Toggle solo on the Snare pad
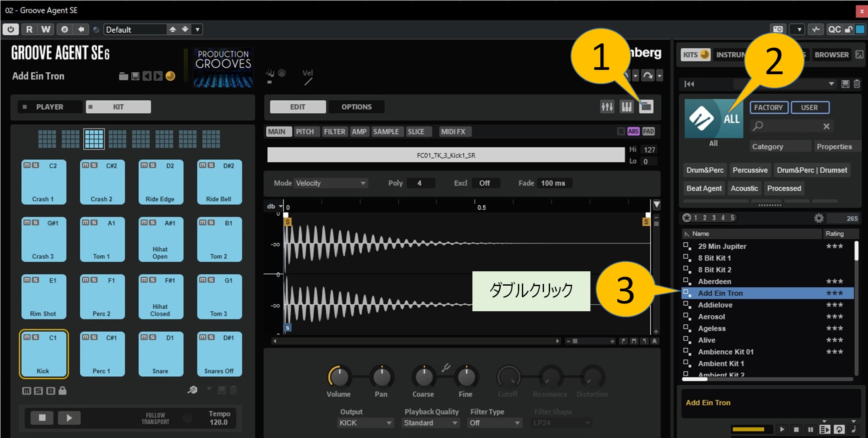Image resolution: width=868 pixels, height=438 pixels. pos(153,337)
